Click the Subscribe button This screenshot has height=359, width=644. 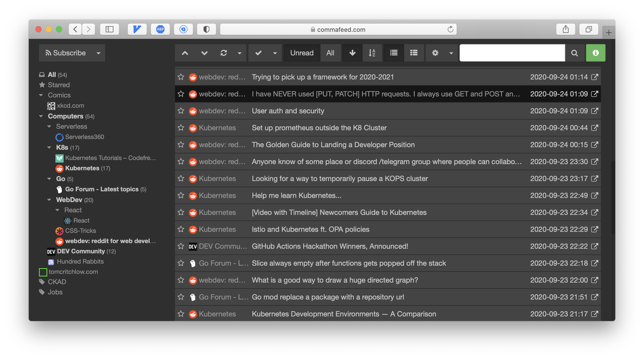(x=66, y=53)
